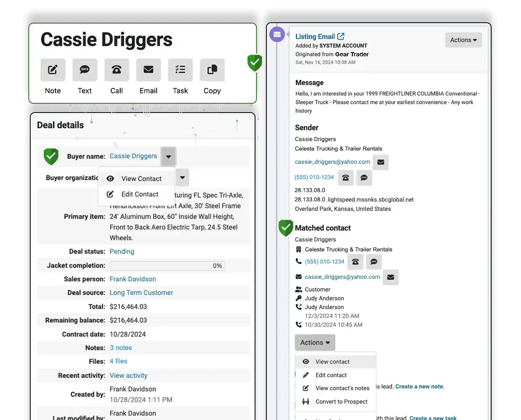Click phone icon next to Sender phone number
The image size is (521, 420).
(346, 178)
